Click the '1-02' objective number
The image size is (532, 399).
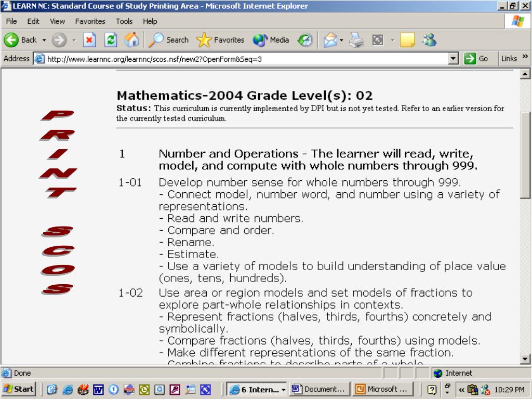[x=130, y=293]
